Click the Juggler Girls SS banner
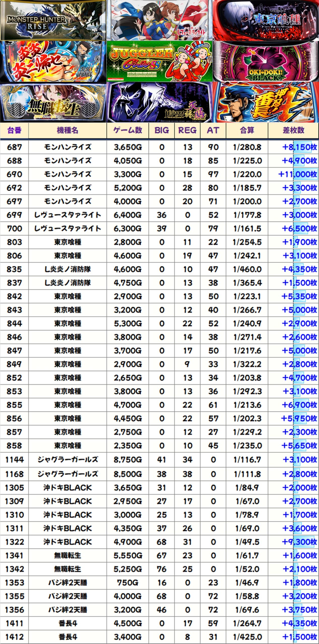The height and width of the screenshot is (644, 319). click(159, 61)
